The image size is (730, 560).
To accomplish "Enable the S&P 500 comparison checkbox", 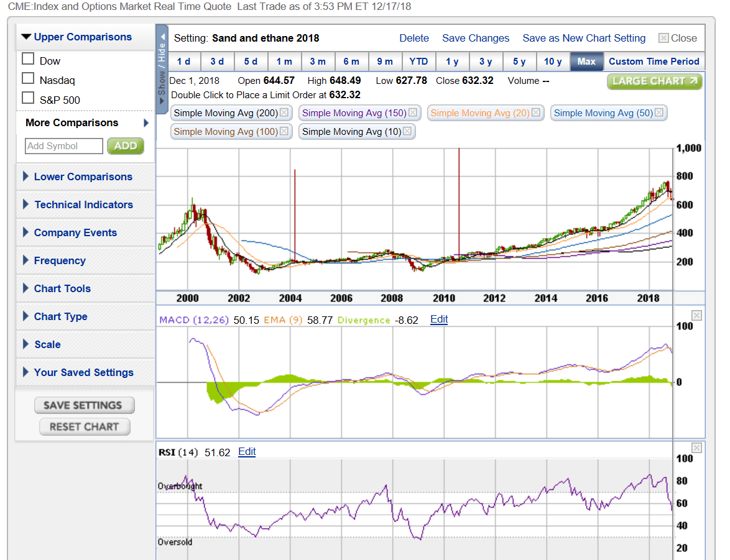I will click(29, 98).
